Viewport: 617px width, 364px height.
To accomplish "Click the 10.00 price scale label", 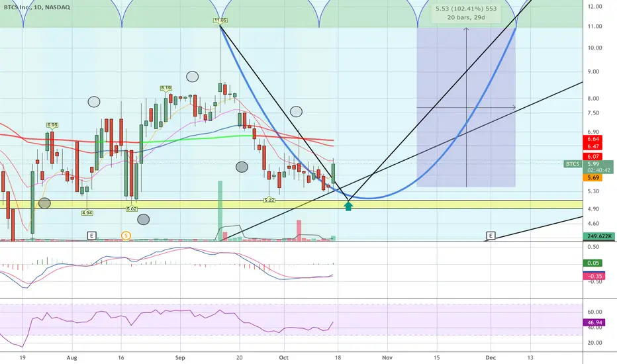I will (594, 48).
